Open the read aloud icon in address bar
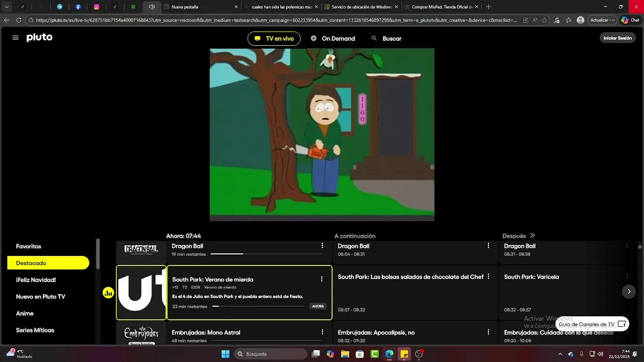 [535, 20]
